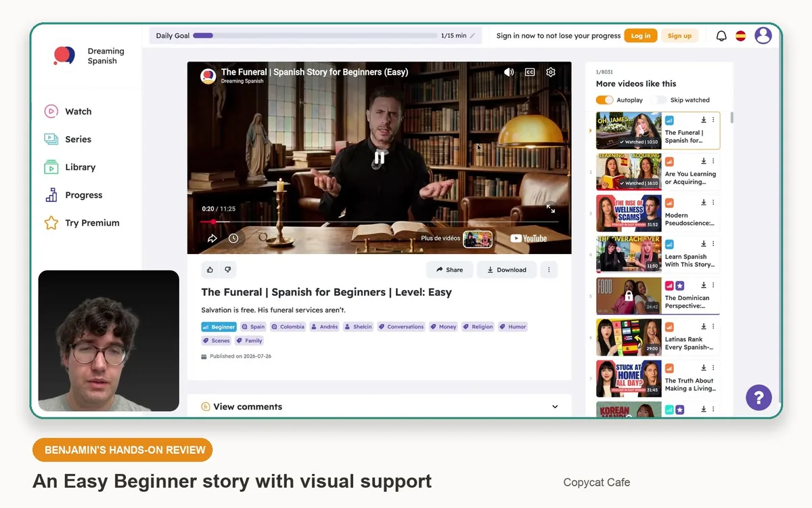Go to the Progress sidebar item

(x=83, y=195)
